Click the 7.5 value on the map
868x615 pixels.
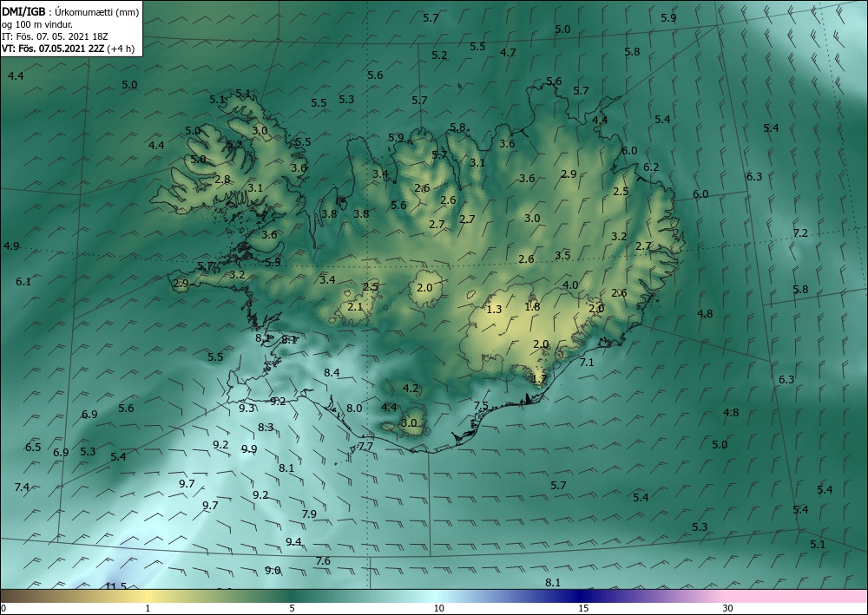[x=481, y=405]
